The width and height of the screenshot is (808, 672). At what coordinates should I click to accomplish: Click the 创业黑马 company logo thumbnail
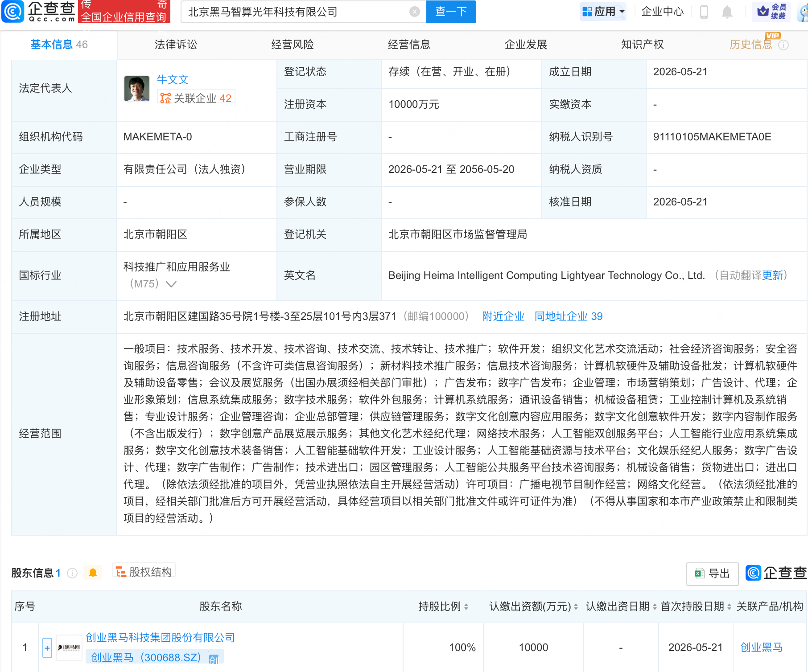[x=69, y=647]
